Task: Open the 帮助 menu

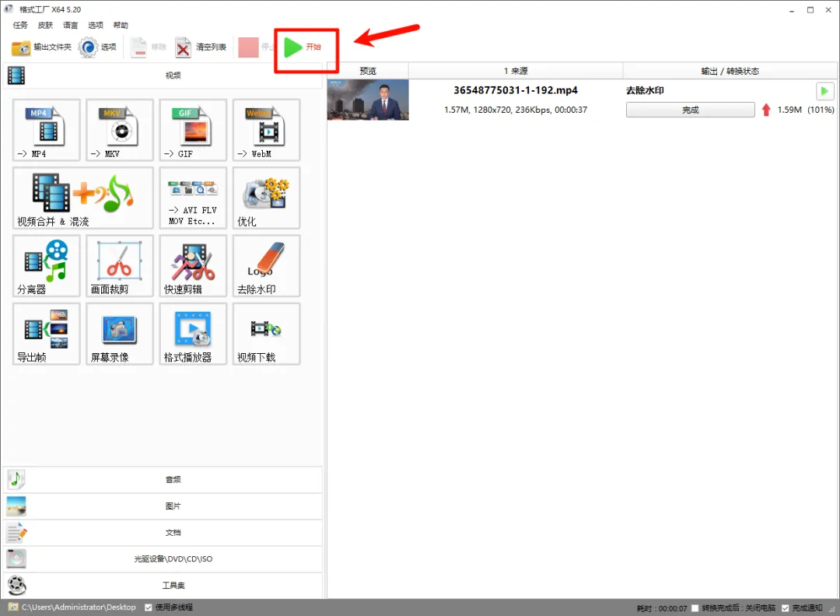Action: point(121,25)
